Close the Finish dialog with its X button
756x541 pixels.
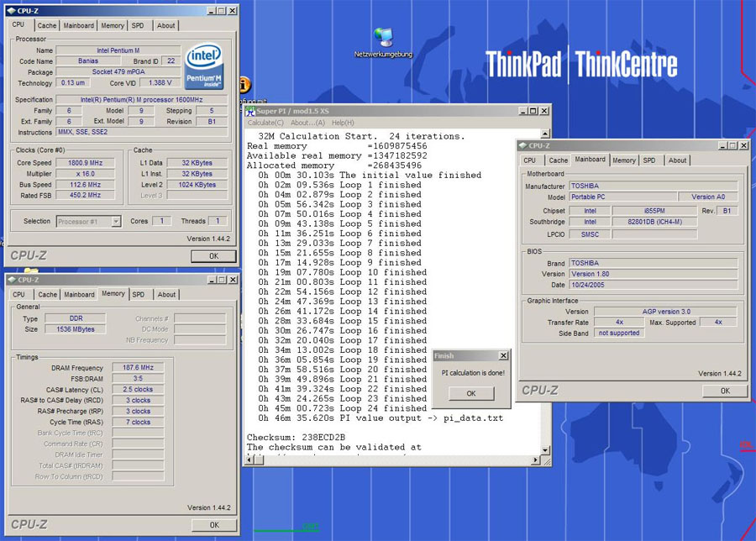point(503,355)
